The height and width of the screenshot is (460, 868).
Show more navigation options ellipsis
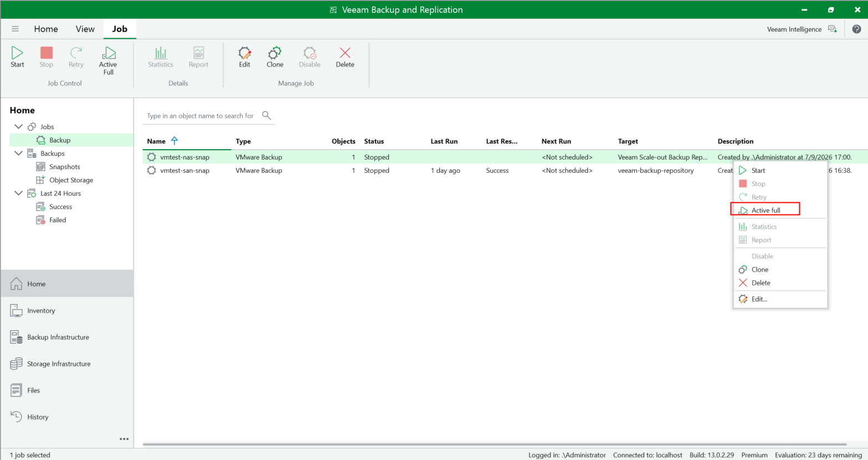coord(124,439)
